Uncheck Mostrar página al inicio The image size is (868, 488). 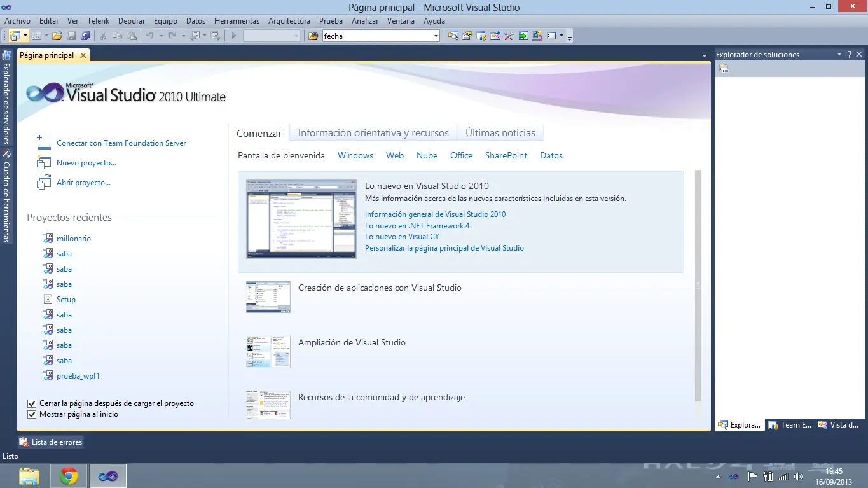pos(32,414)
